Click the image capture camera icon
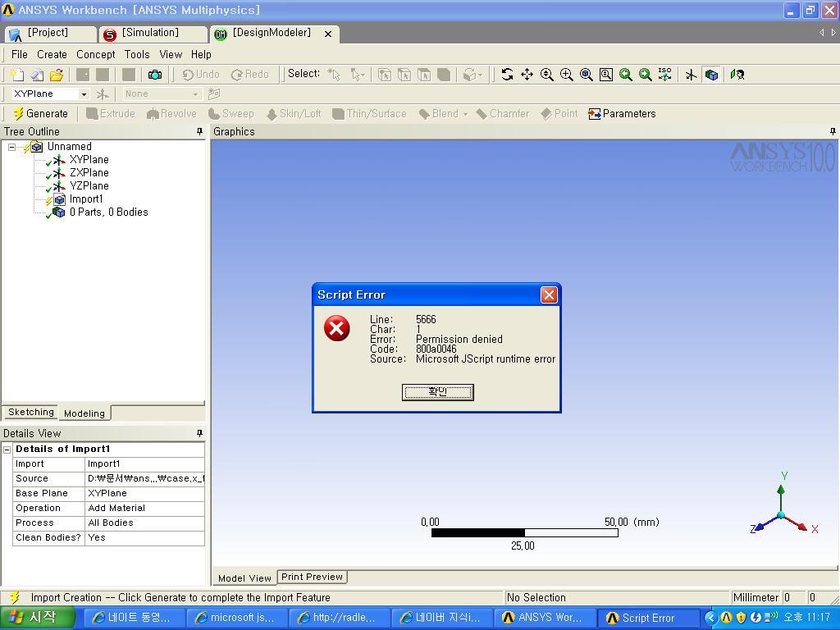Image resolution: width=840 pixels, height=630 pixels. [x=154, y=75]
